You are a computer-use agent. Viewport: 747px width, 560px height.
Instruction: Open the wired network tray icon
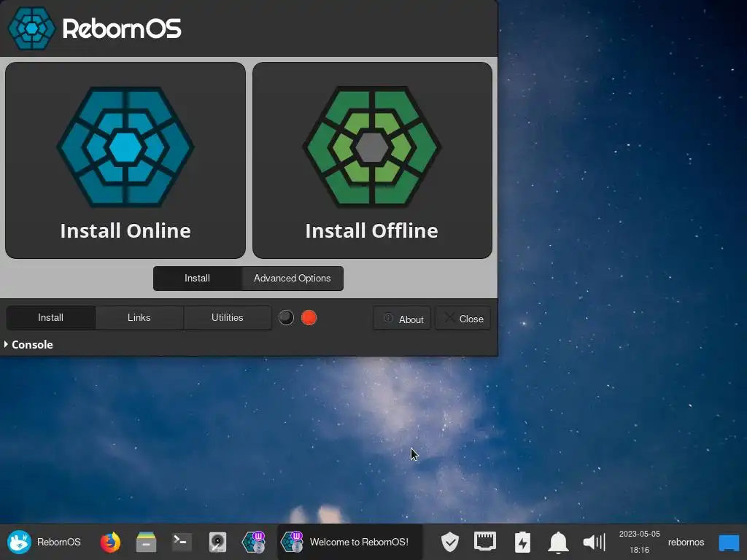pos(485,542)
